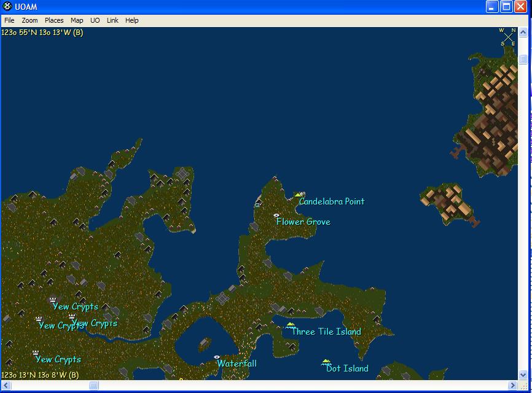Image resolution: width=532 pixels, height=393 pixels.
Task: Click the vertical scrollbar up arrow
Action: coord(523,33)
